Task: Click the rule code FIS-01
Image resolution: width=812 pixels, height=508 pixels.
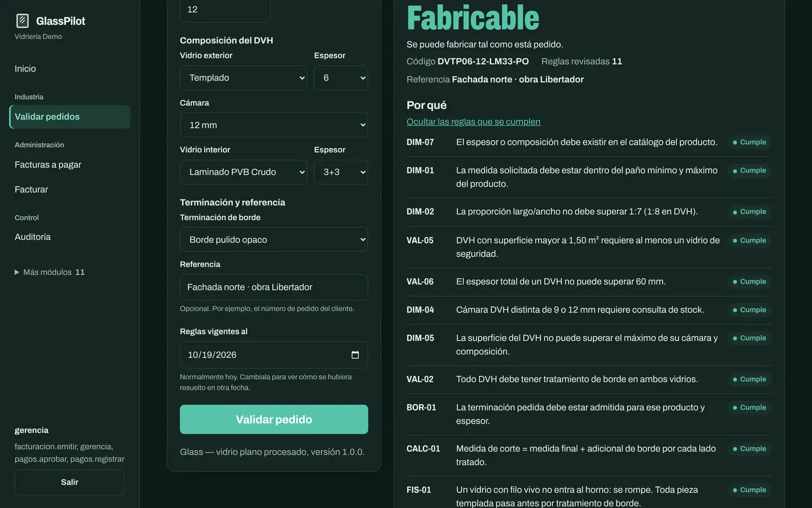Action: (419, 490)
